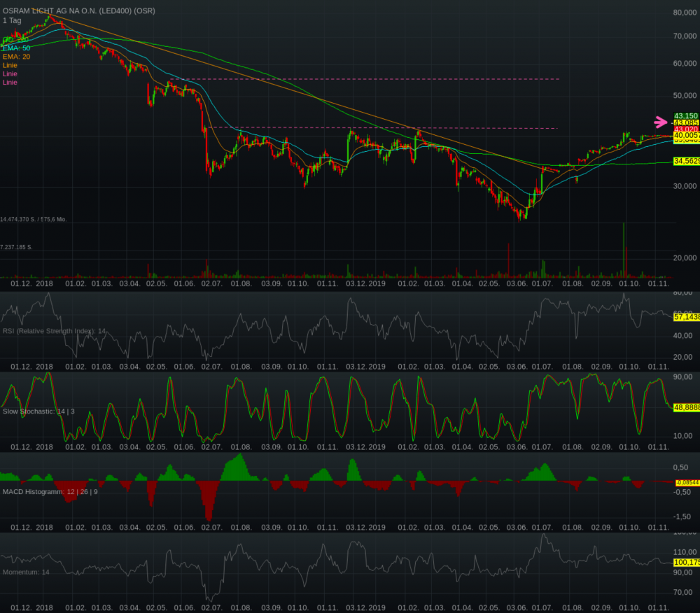
Task: Click the pink arrow marker beside the price scale
Action: (661, 122)
